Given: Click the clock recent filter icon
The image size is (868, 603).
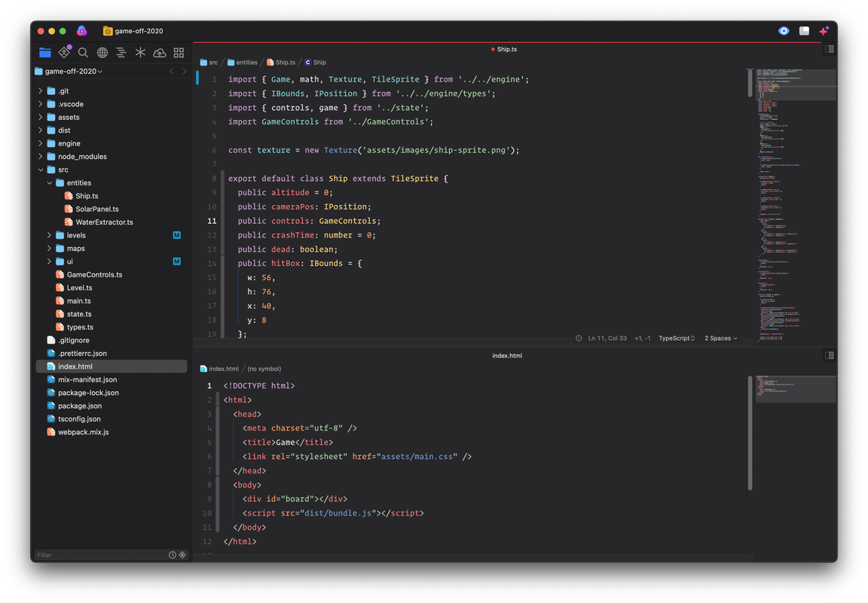Looking at the screenshot, I should click(172, 555).
